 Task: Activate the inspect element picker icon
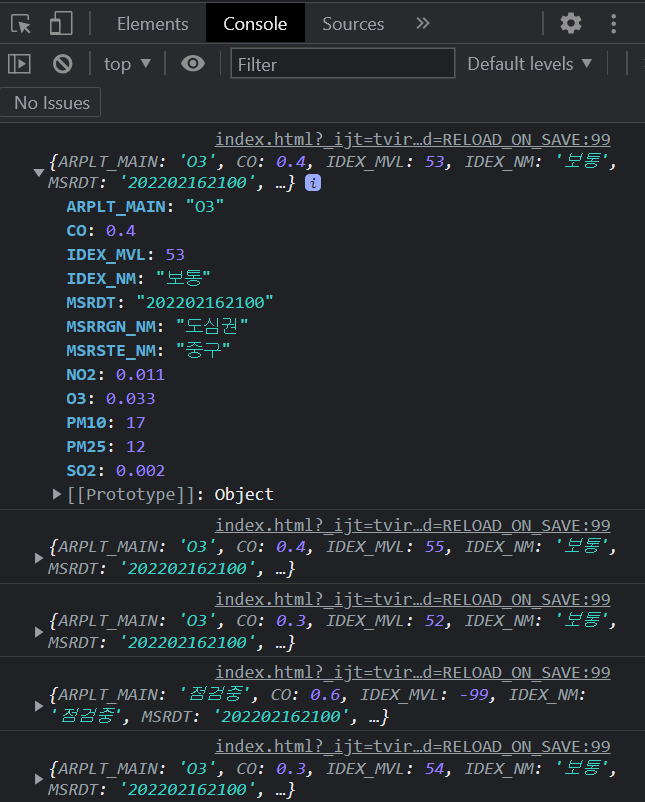point(22,24)
